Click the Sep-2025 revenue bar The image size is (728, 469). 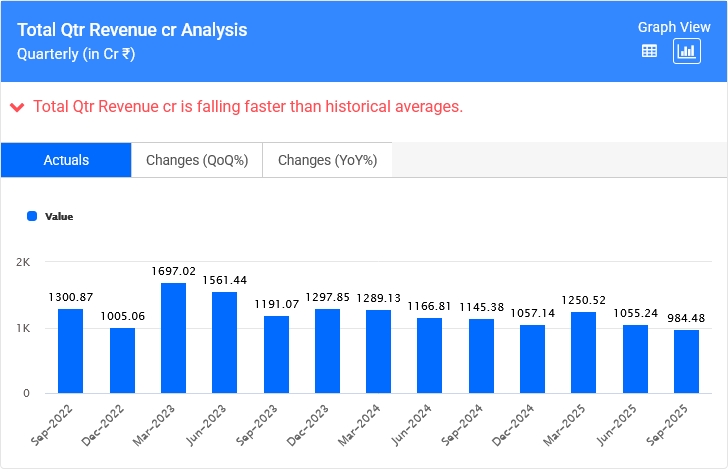686,361
